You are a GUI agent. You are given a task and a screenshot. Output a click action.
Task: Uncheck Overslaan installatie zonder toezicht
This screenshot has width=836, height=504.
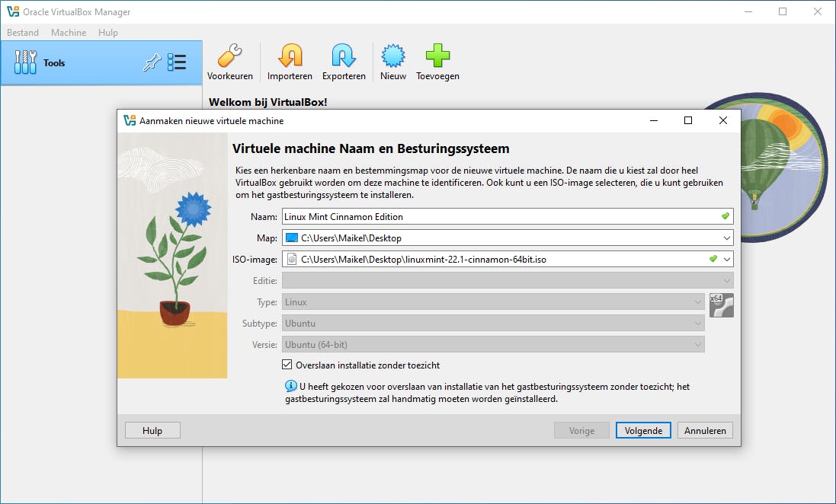(287, 365)
